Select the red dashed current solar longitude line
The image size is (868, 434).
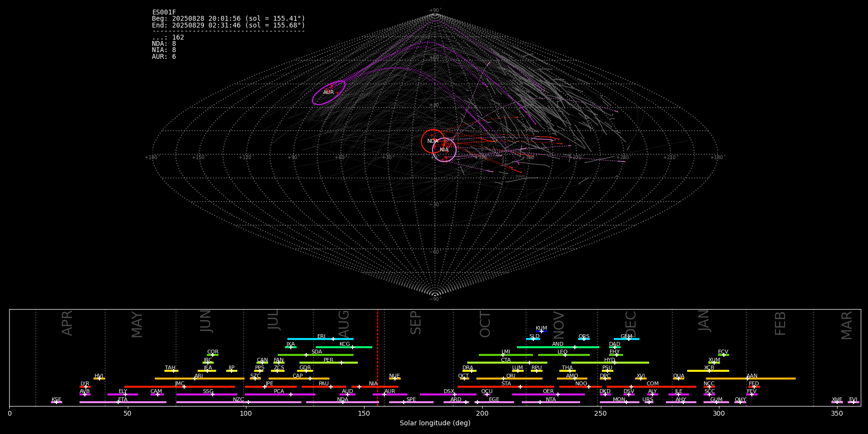pos(378,357)
